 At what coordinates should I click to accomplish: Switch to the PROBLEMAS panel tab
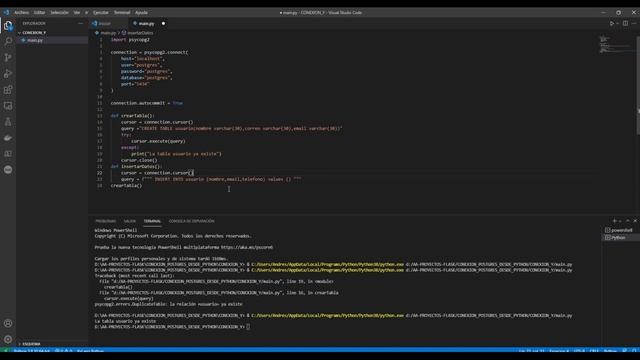[106, 221]
